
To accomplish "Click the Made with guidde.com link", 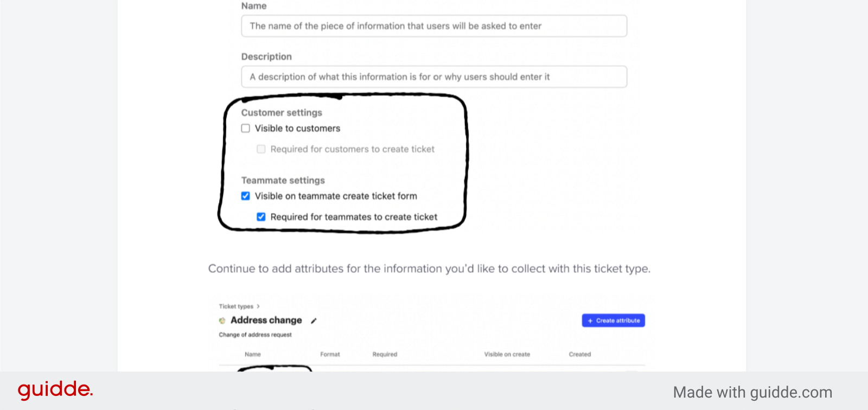I will pyautogui.click(x=752, y=392).
